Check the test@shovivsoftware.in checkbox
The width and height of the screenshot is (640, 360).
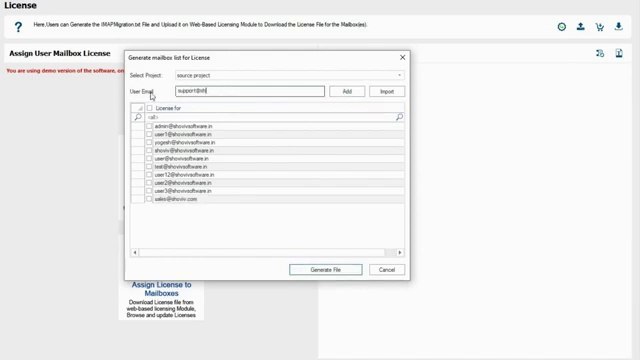point(149,167)
